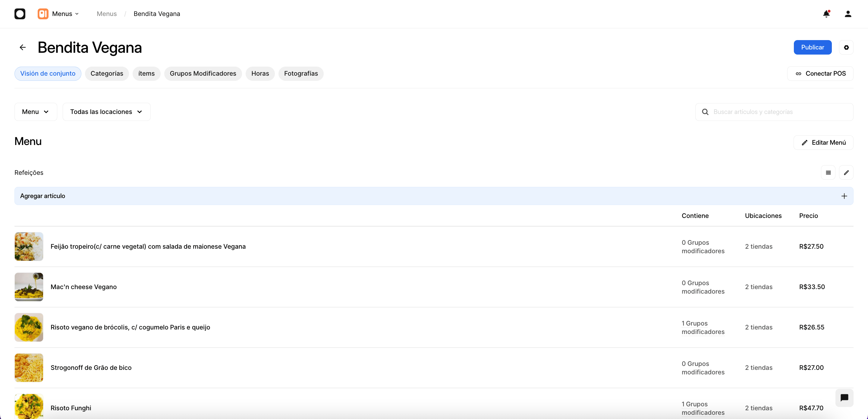
Task: Open the notifications bell
Action: [x=826, y=14]
